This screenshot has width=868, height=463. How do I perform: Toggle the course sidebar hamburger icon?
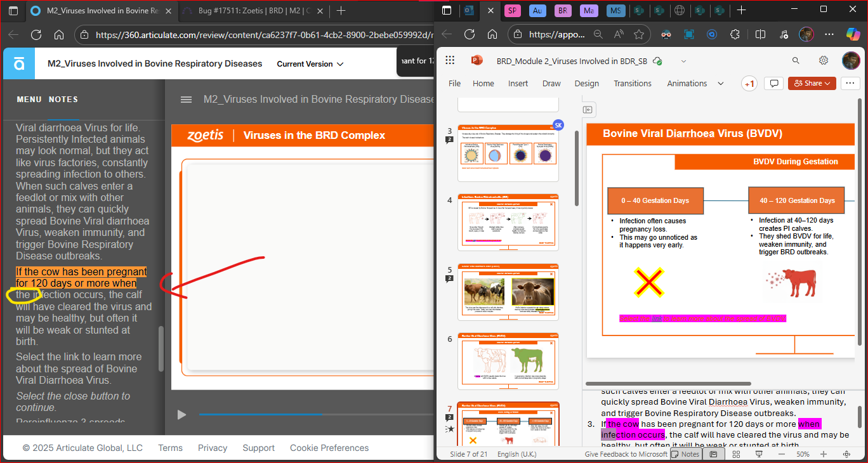tap(186, 100)
